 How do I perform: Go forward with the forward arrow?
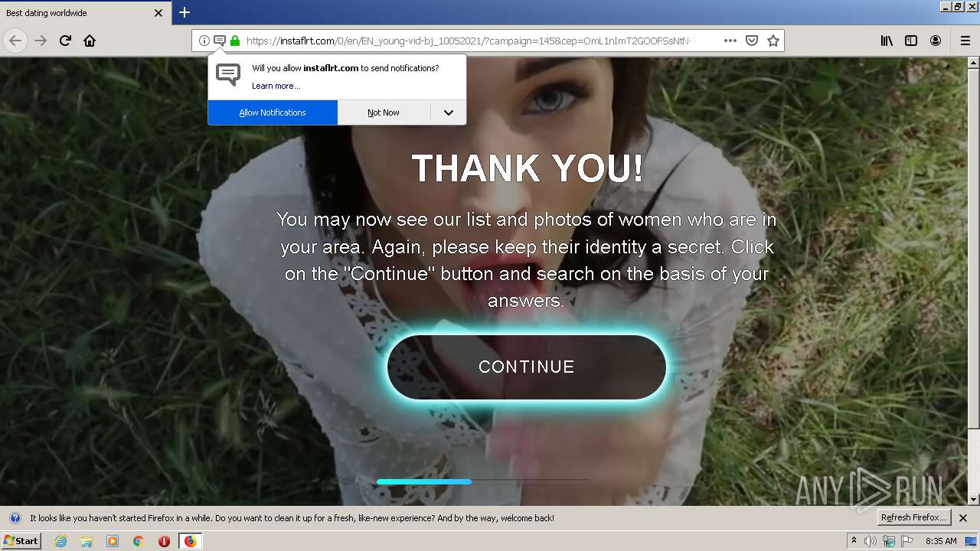41,41
